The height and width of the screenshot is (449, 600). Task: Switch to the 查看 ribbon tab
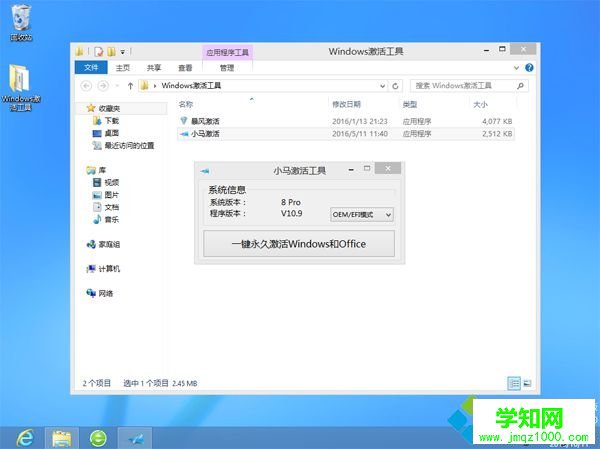[x=185, y=68]
